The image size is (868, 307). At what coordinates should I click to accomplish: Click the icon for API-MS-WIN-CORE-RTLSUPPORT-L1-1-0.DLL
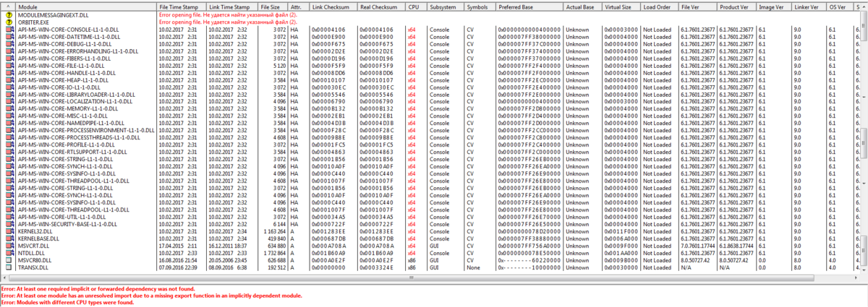9,152
